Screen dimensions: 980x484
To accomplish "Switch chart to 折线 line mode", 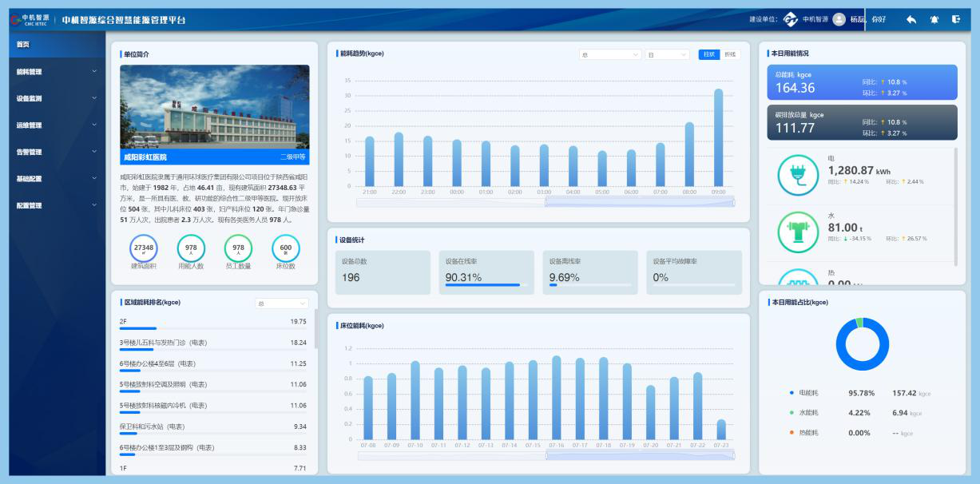I will [730, 54].
